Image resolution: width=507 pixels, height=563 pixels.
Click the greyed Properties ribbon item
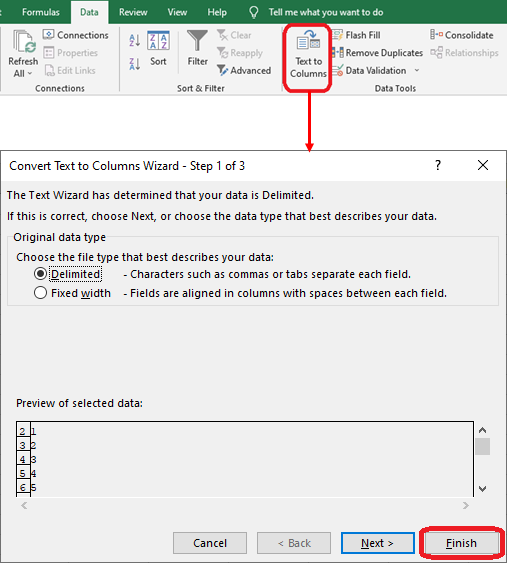[x=70, y=53]
